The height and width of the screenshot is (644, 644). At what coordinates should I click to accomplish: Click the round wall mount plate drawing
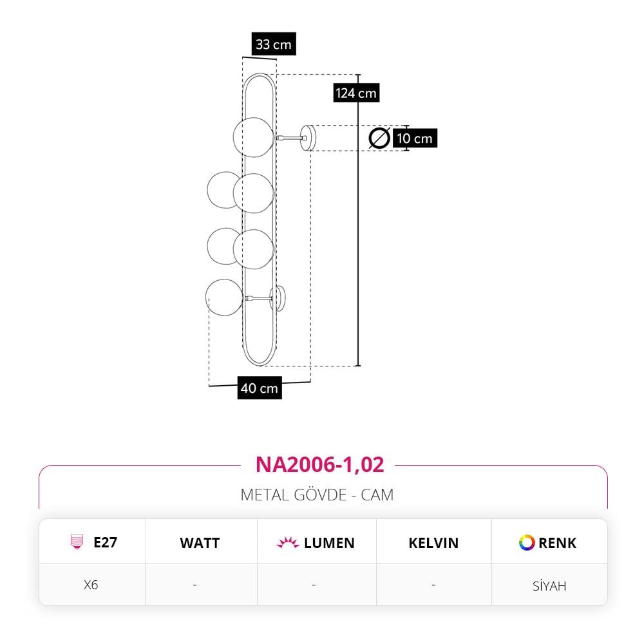click(x=308, y=138)
